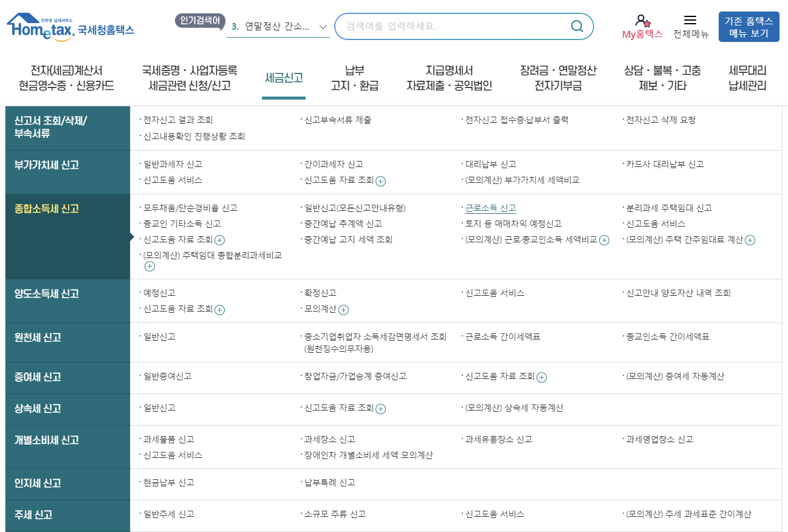The height and width of the screenshot is (532, 788).
Task: Open 토지 등 매매차익 예정신고 link
Action: pos(513,224)
